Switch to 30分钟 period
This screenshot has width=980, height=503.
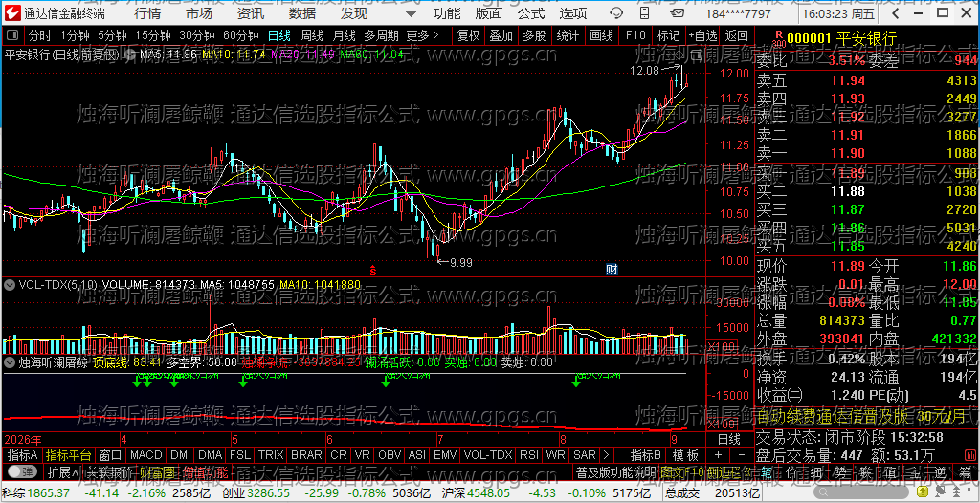click(197, 35)
